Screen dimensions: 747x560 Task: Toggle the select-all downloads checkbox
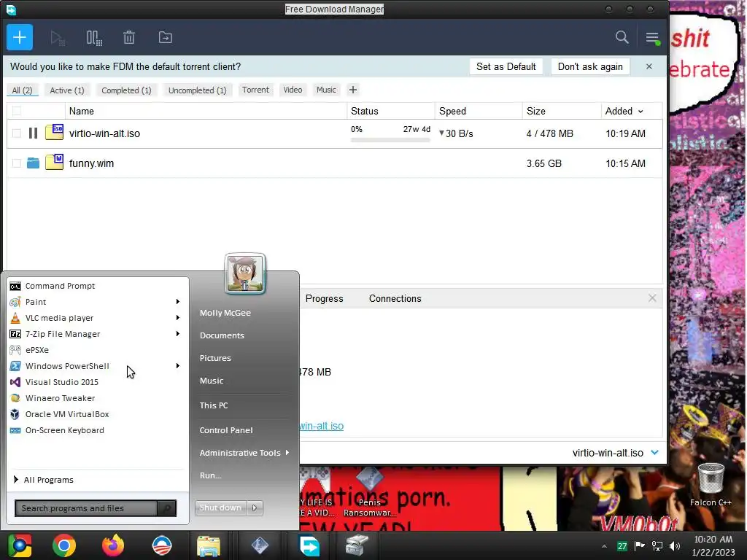coord(17,111)
